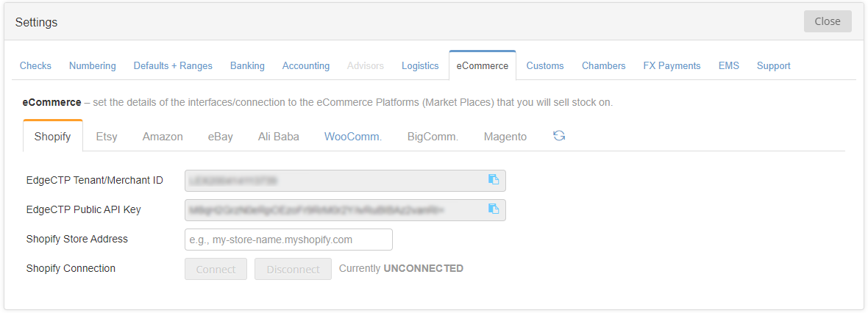Click the 'Currently UNCONNECTED' status text
Screen dimensions: 868x313
coord(401,268)
